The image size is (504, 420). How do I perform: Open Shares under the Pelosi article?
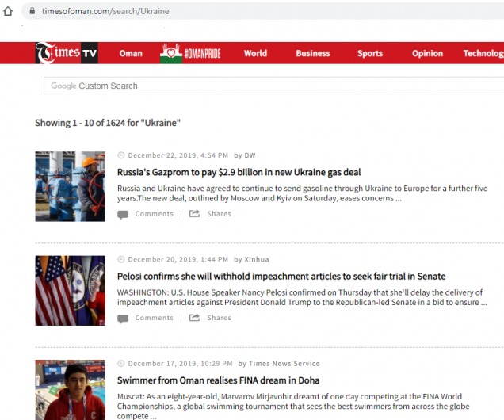219,318
